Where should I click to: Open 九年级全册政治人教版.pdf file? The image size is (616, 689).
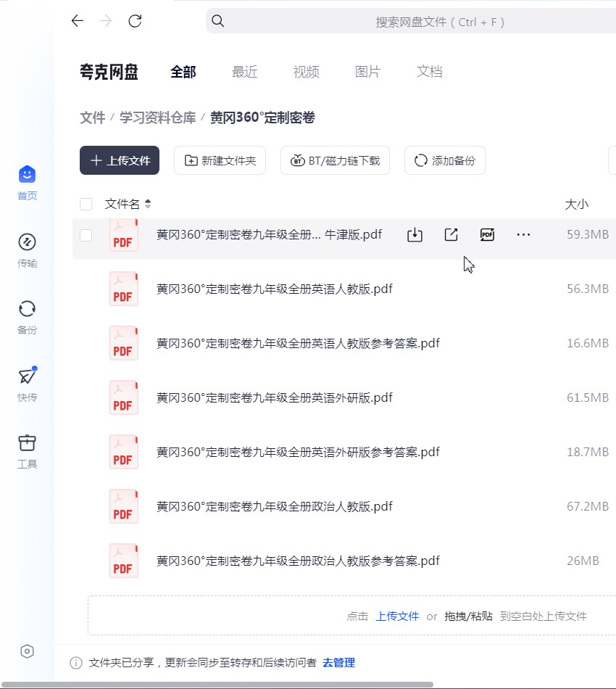tap(275, 506)
